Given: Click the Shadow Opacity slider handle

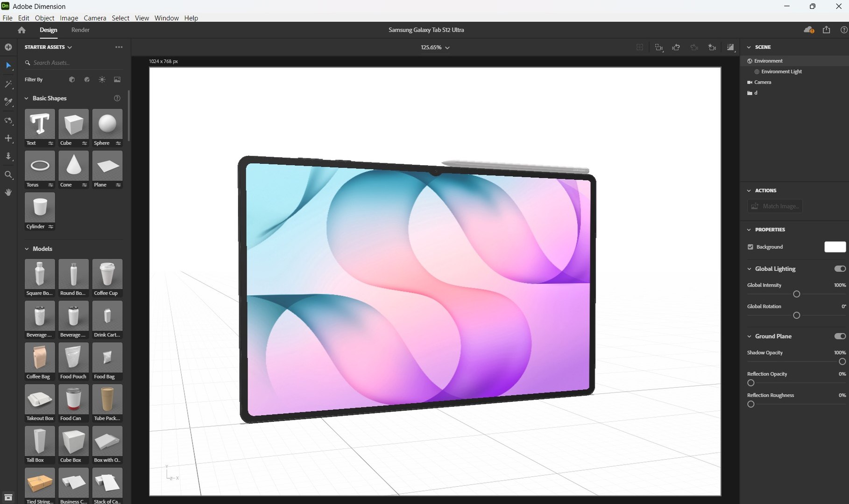Looking at the screenshot, I should tap(842, 362).
